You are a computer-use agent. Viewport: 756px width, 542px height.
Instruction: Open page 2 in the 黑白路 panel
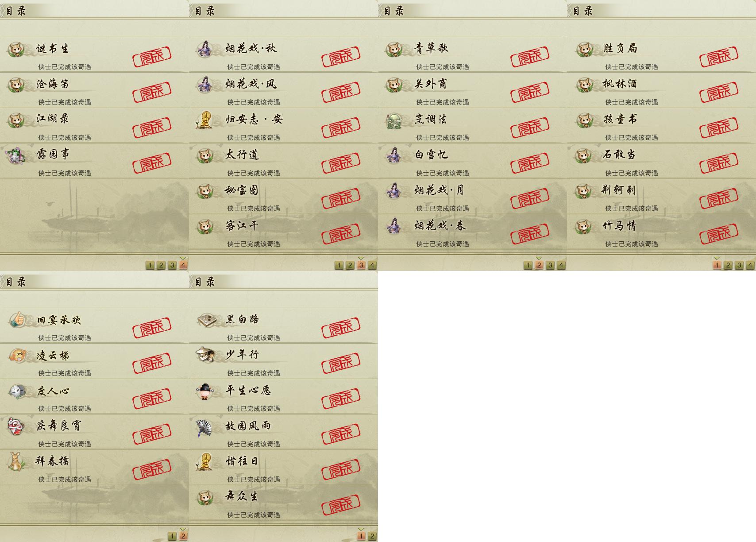pos(372,536)
